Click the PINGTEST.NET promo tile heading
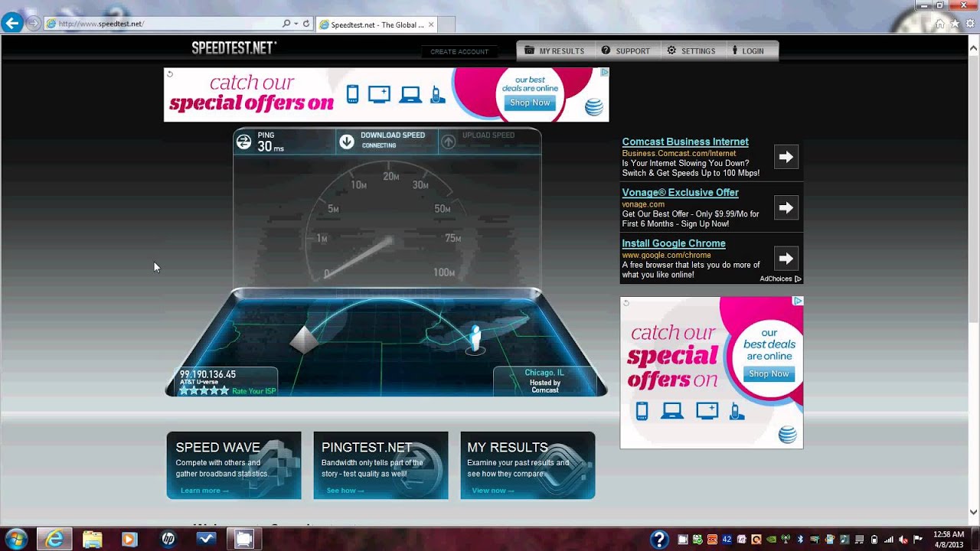The image size is (980, 551). click(x=367, y=448)
